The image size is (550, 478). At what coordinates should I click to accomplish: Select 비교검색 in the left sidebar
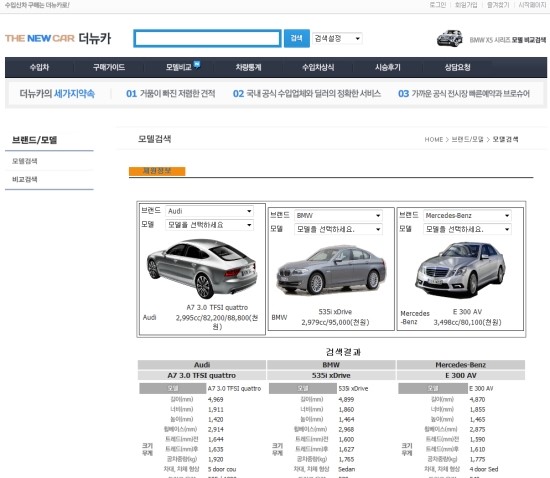point(25,179)
